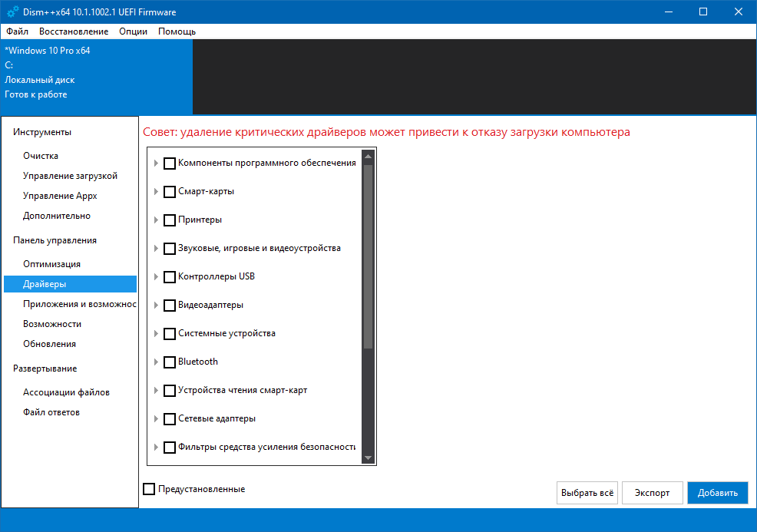Open the Опции menu
Image resolution: width=757 pixels, height=532 pixels.
134,31
